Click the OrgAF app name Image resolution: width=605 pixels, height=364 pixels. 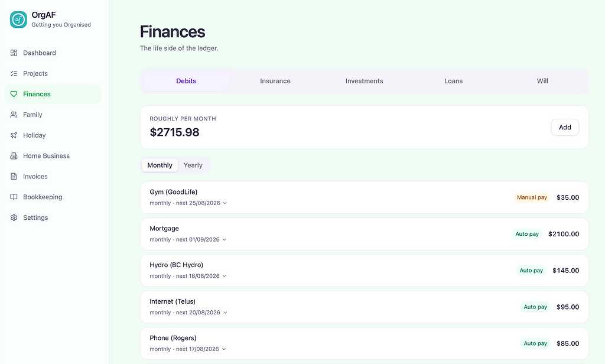[x=44, y=15]
